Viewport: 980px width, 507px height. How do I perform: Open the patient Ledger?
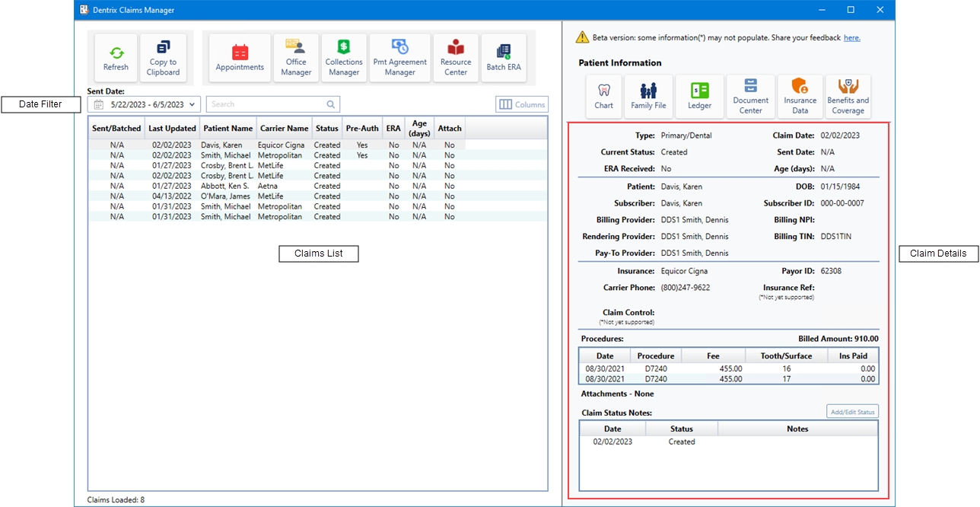(700, 97)
